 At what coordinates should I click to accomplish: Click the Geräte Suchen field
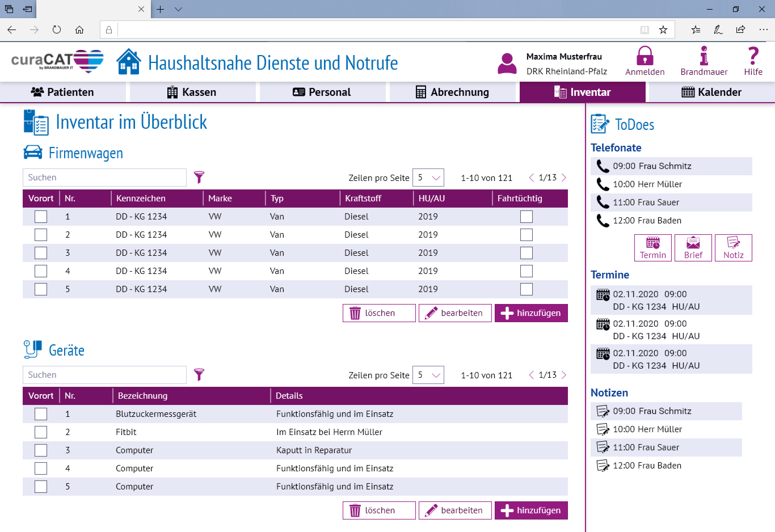(104, 375)
